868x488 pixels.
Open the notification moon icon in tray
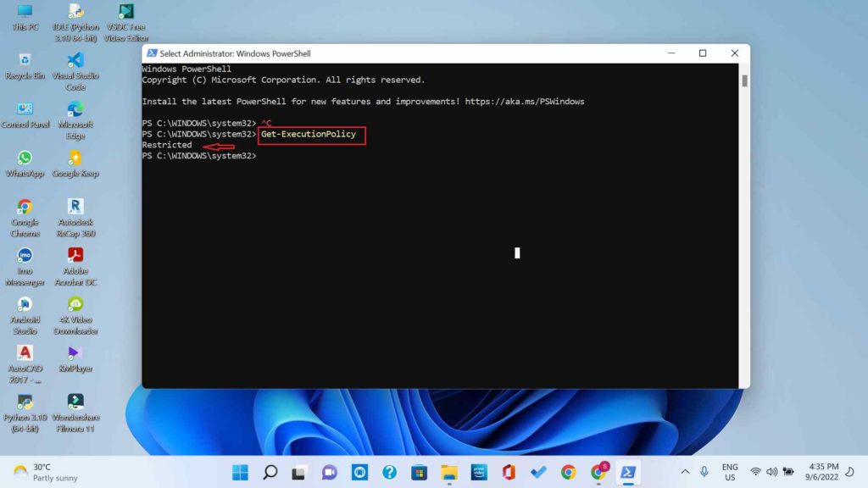(x=849, y=472)
